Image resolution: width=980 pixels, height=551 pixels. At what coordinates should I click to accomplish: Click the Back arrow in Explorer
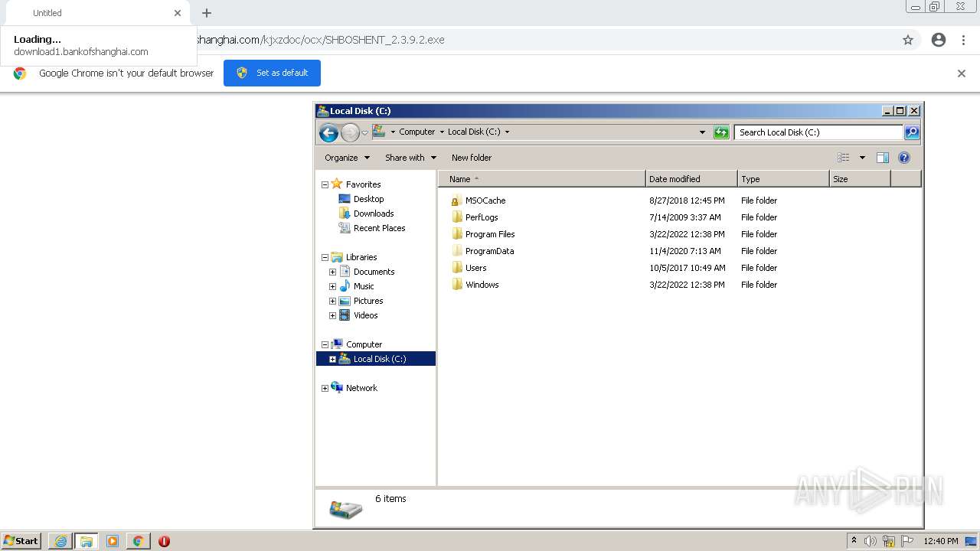click(x=328, y=133)
